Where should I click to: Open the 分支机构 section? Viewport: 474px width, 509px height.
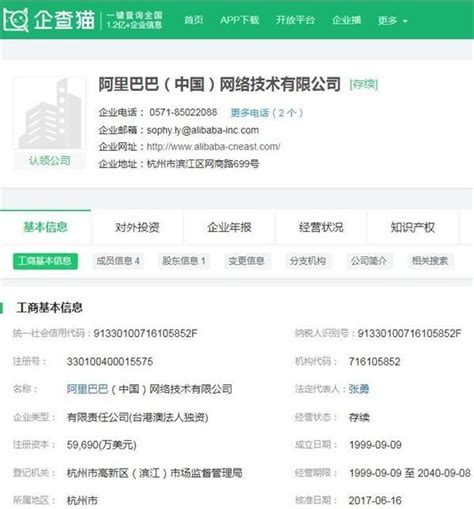pos(308,261)
